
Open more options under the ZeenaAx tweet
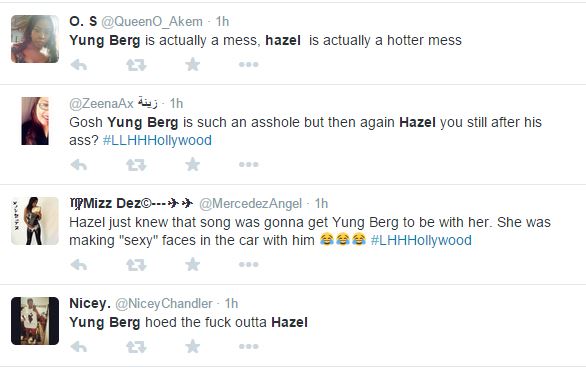pyautogui.click(x=249, y=164)
